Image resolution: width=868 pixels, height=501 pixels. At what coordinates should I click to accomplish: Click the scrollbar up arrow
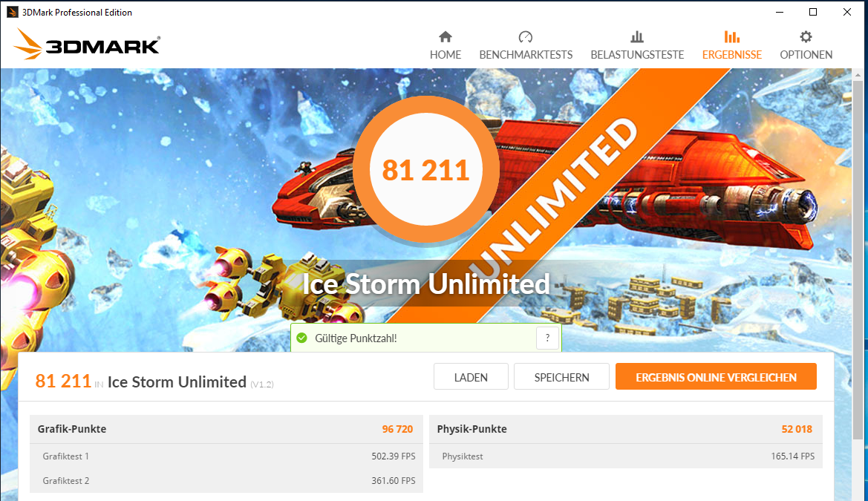tap(858, 75)
